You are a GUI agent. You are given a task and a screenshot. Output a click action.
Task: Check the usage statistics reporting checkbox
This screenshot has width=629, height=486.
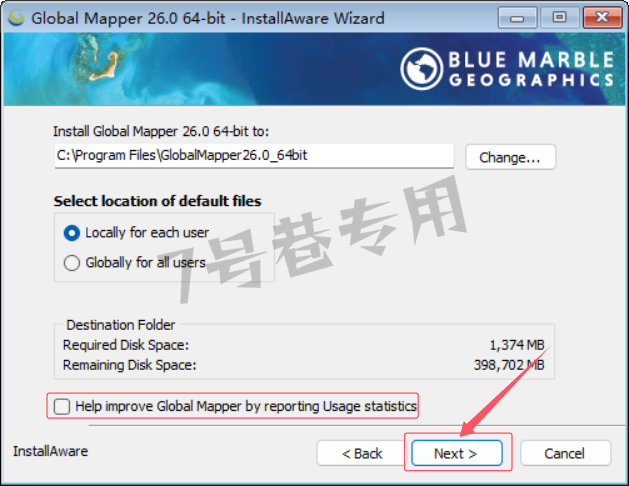(62, 406)
